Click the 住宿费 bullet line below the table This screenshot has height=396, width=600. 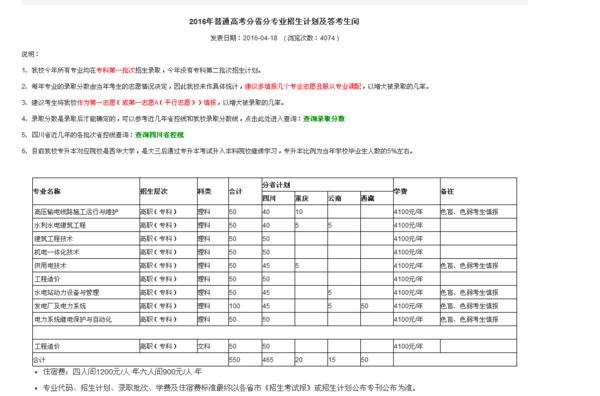(122, 372)
